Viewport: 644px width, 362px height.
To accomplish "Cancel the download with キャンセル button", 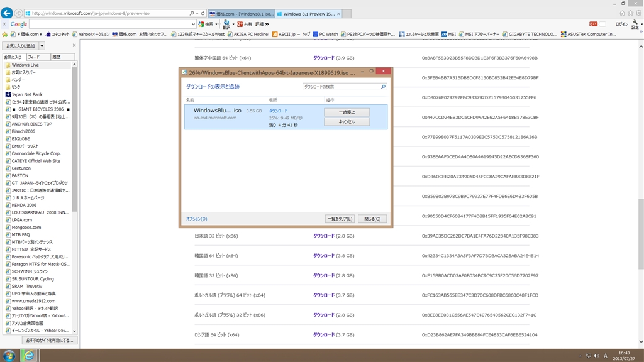I will tap(347, 122).
